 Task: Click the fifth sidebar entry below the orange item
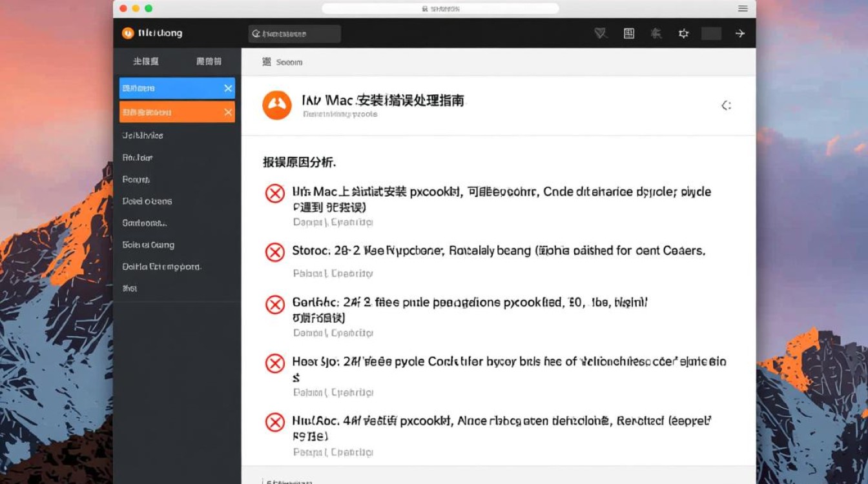[x=145, y=223]
